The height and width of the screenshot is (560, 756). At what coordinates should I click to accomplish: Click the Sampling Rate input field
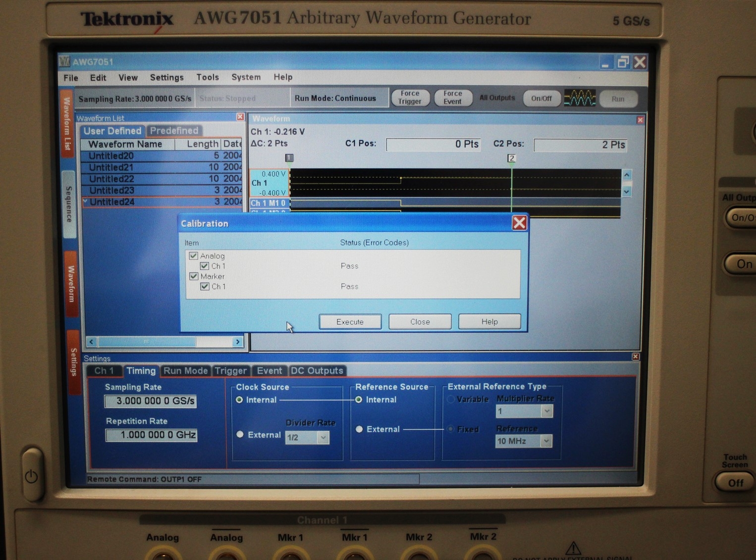click(151, 401)
